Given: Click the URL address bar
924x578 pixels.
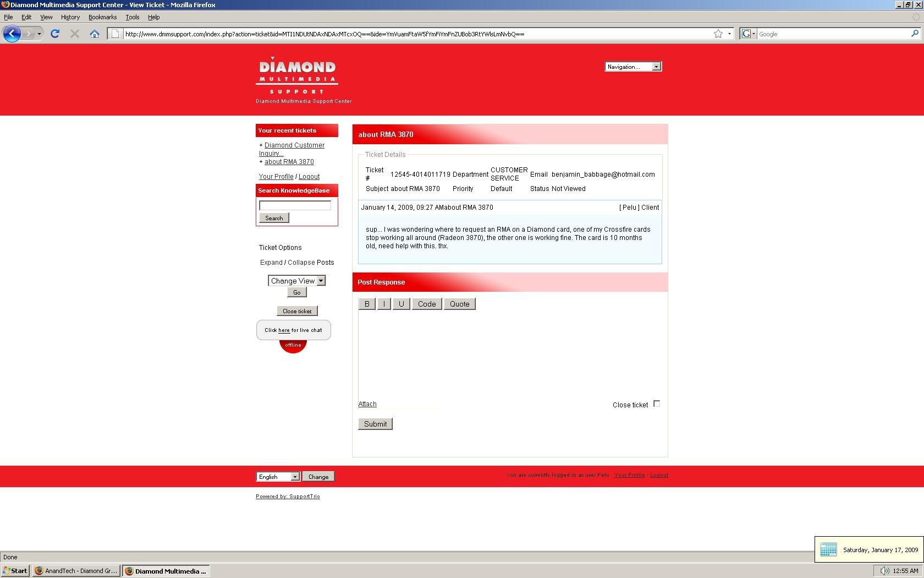Looking at the screenshot, I should (x=417, y=34).
